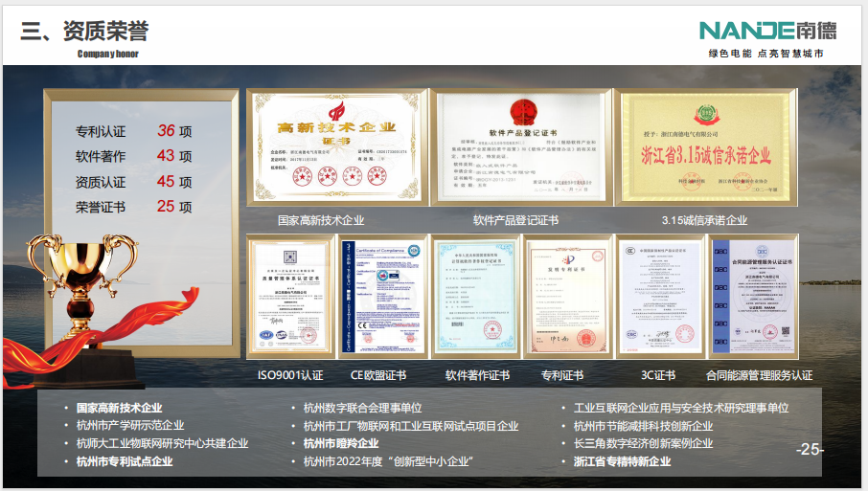The image size is (868, 491).
Task: Select the 3C证书 certificate thumbnail
Action: click(x=658, y=297)
